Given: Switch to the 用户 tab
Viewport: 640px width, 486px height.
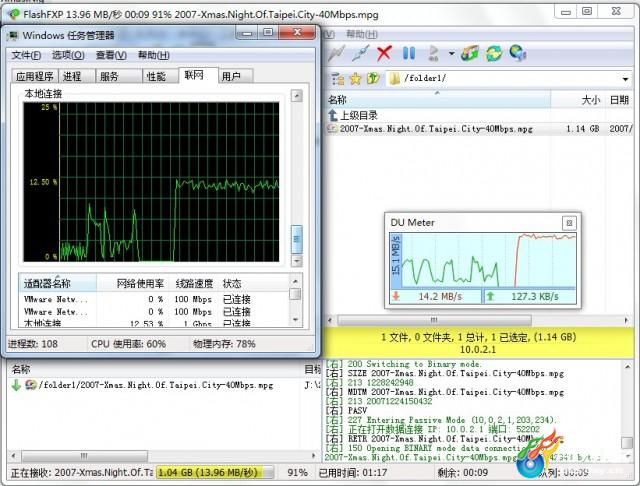Looking at the screenshot, I should [236, 76].
